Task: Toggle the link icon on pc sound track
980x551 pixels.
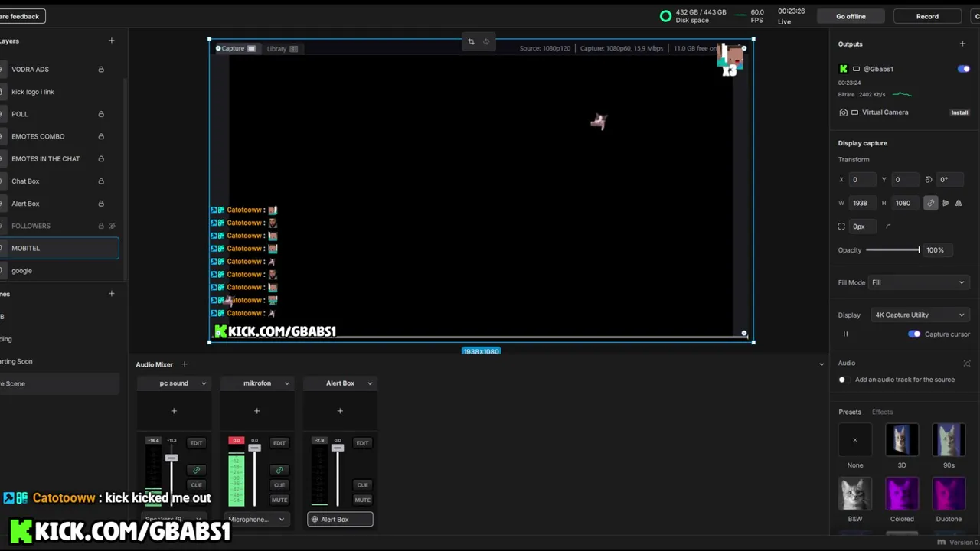Action: pos(196,470)
